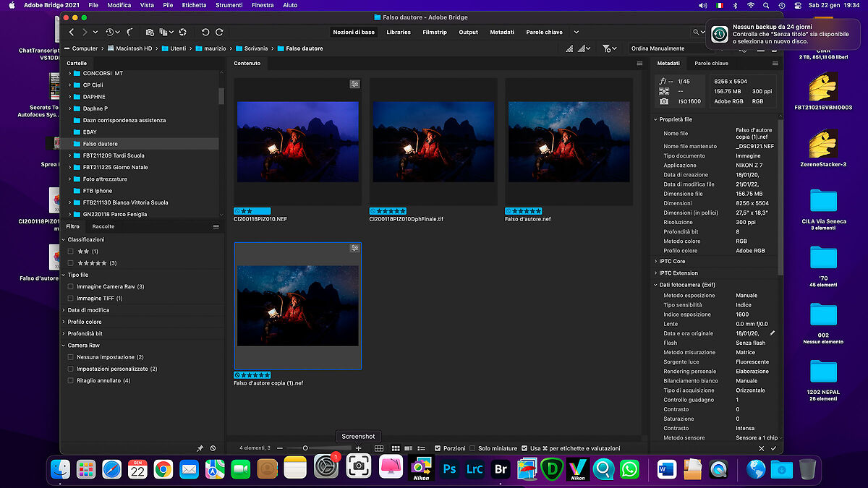Open Content panel hamburger menu
Image resolution: width=868 pixels, height=488 pixels.
[639, 64]
